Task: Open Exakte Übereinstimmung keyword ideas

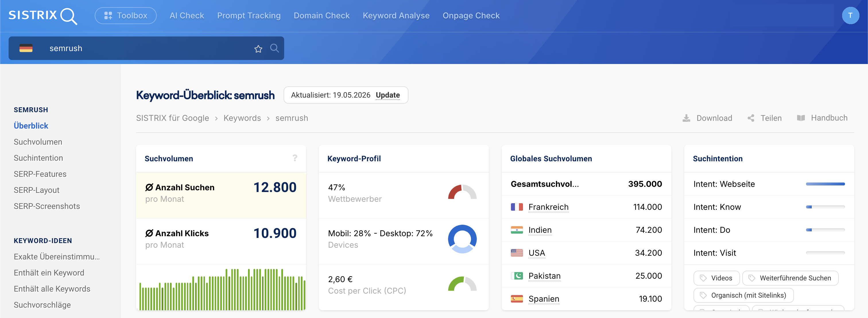Action: [x=57, y=257]
